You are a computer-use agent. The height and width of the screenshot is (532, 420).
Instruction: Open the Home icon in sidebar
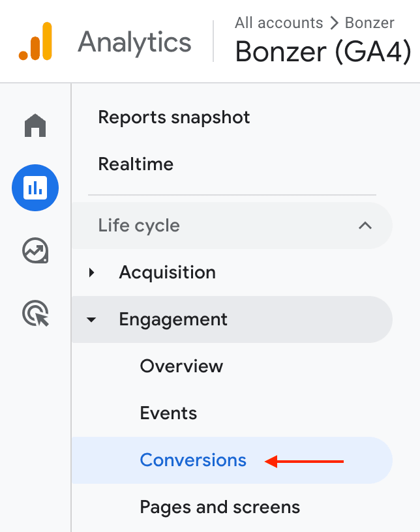[x=35, y=125]
